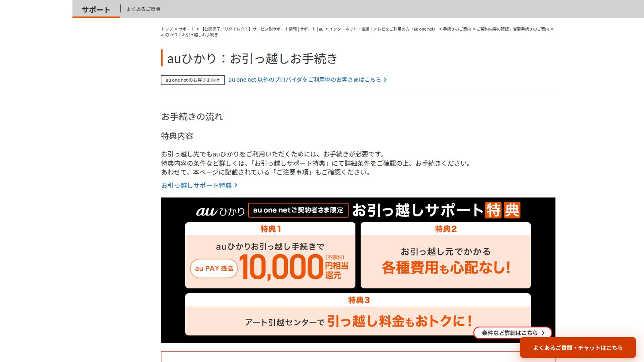This screenshot has height=362, width=644.
Task: Click the 特典3 アート引越センター card
Action: coord(358,314)
